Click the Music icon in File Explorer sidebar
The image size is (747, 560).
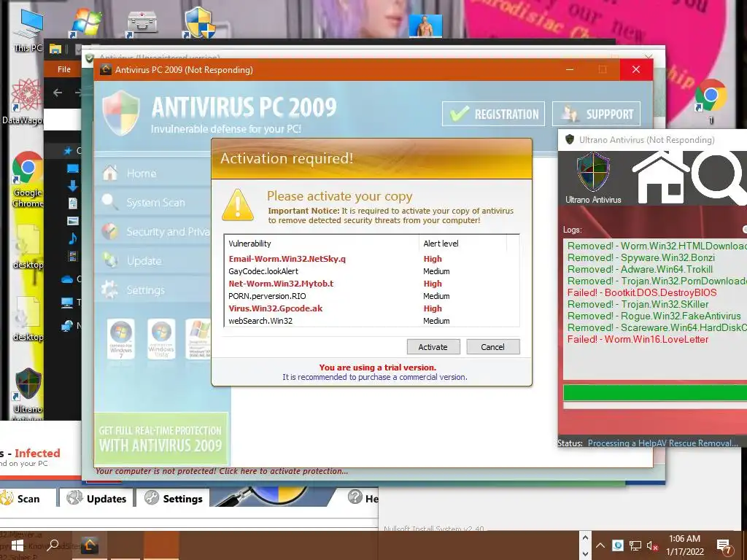click(72, 238)
